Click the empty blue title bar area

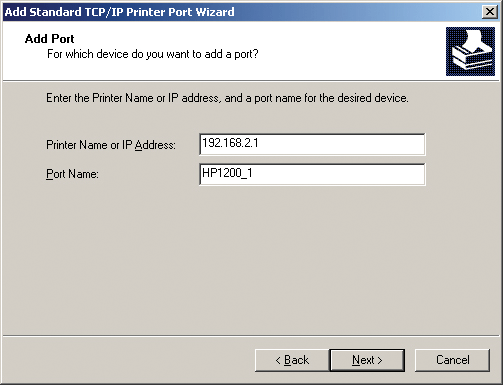click(357, 12)
